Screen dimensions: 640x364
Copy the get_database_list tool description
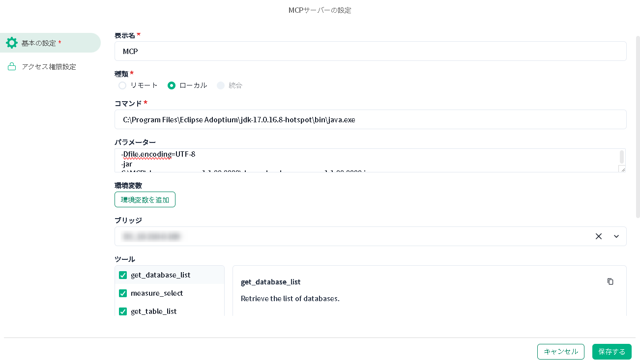click(x=610, y=281)
